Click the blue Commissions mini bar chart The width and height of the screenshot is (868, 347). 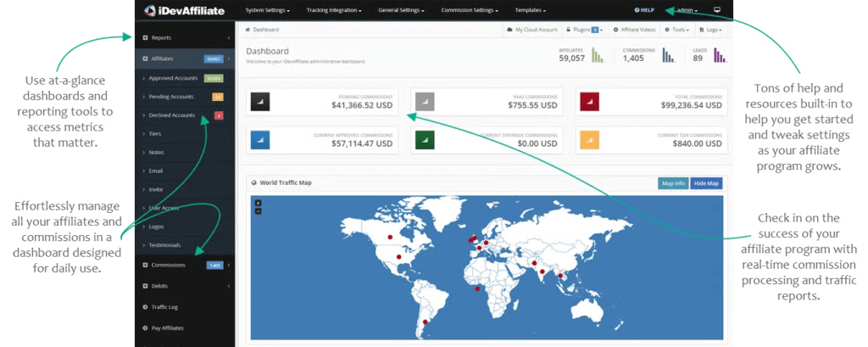click(668, 55)
